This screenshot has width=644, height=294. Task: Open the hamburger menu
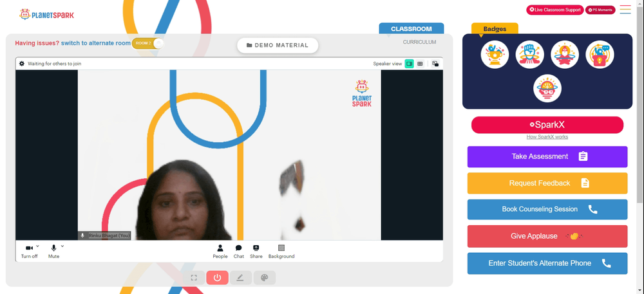click(x=625, y=10)
